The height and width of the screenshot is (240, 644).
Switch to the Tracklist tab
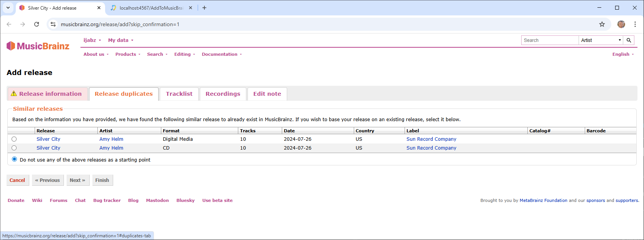click(179, 94)
